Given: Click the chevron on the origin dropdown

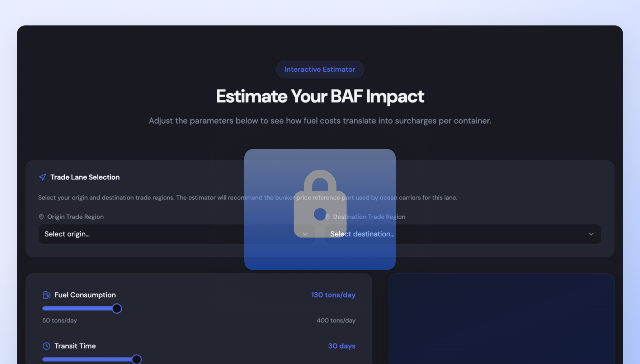Looking at the screenshot, I should click(x=305, y=234).
